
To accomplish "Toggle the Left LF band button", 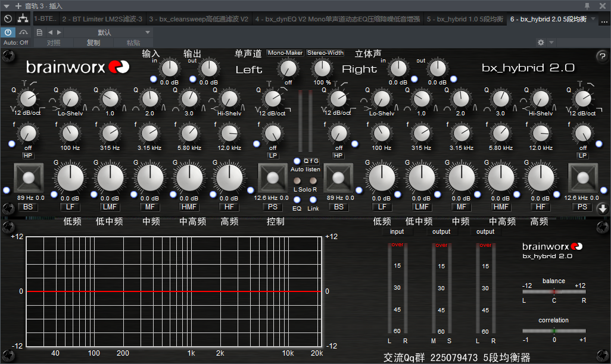I will (x=70, y=207).
